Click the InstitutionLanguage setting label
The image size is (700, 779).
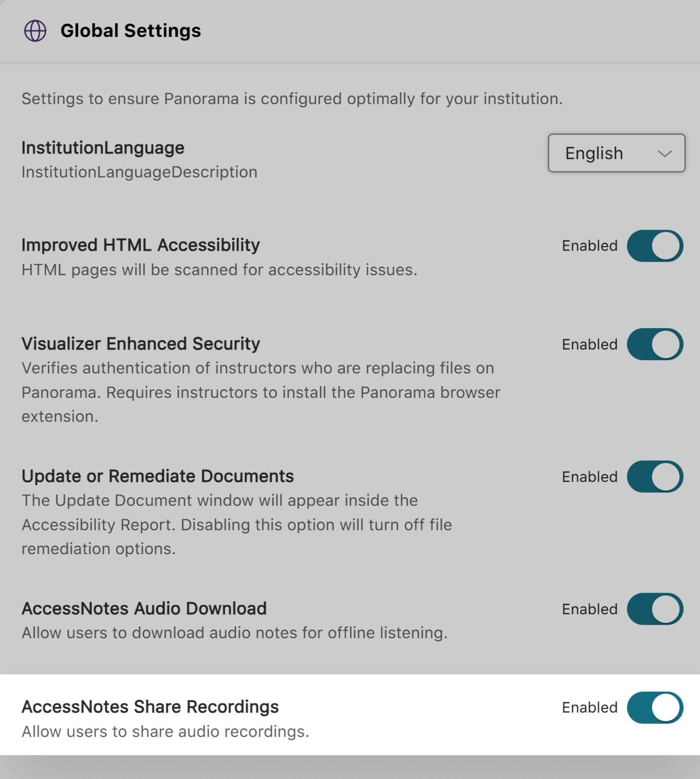(x=103, y=148)
